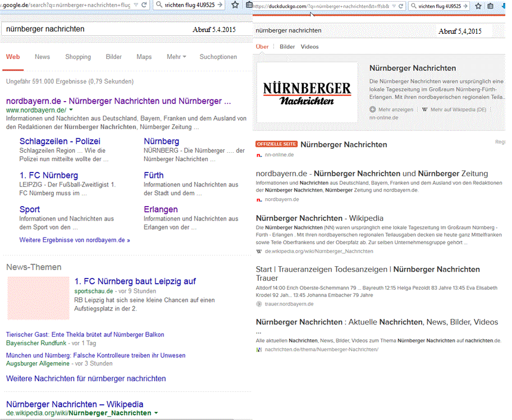Open the 'Schlagzeilen - Polizei' sitelink
Screen dimensions: 512x420
coord(60,141)
